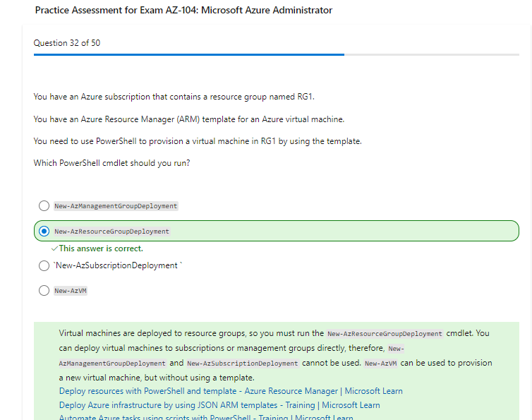
Task: Follow the 'Automate Azure tasks using scripts' link
Action: point(206,418)
